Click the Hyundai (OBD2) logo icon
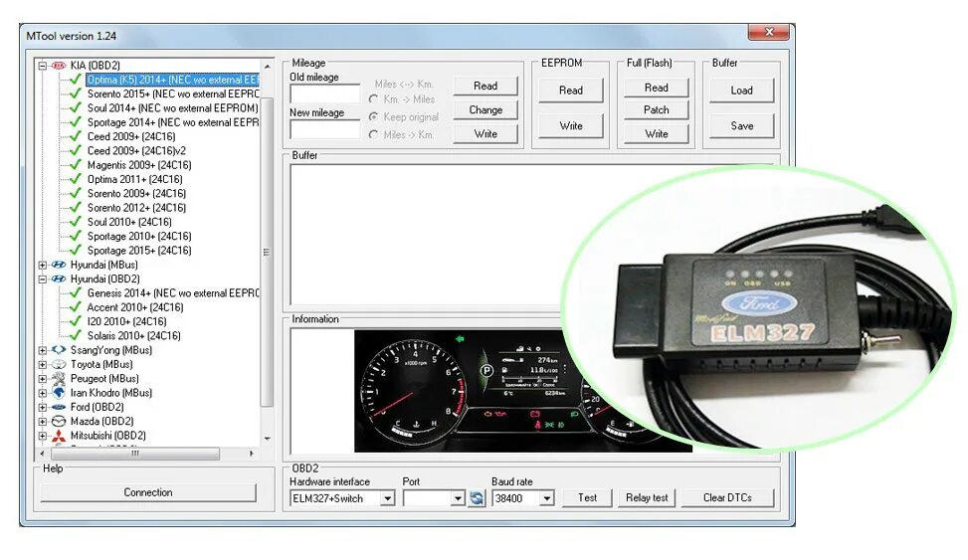 [x=58, y=280]
